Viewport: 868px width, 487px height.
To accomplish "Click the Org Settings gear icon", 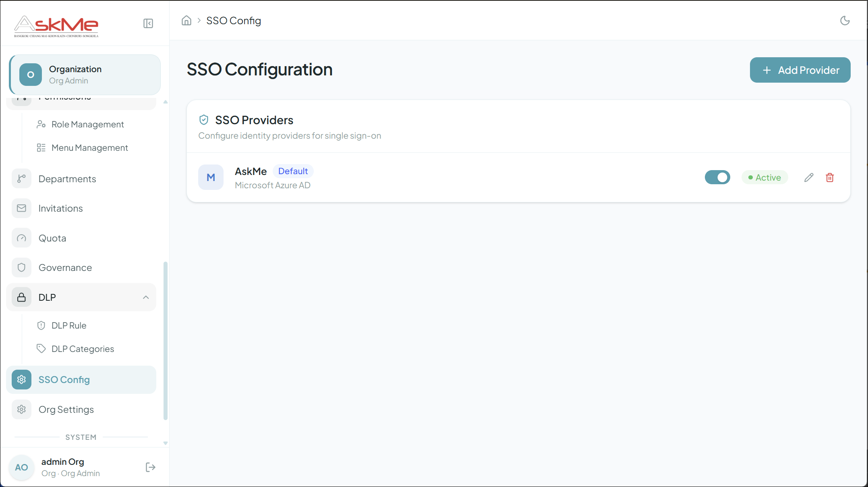I will (21, 409).
